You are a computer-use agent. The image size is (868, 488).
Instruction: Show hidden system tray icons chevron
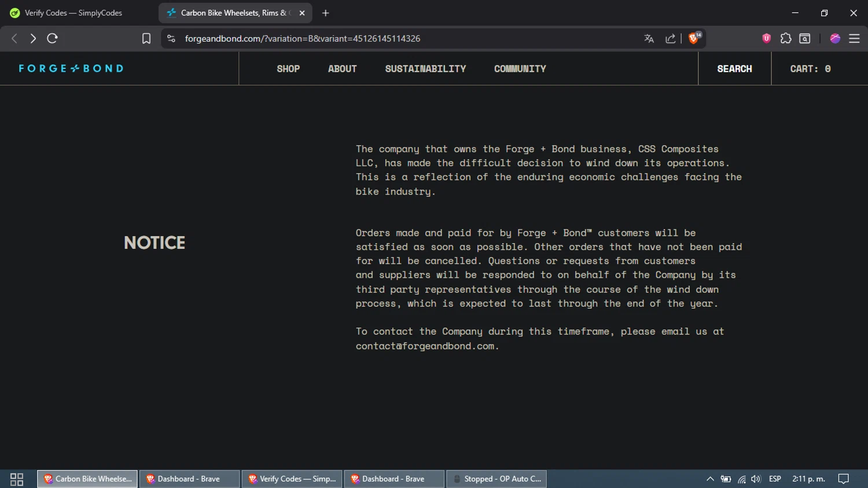710,479
